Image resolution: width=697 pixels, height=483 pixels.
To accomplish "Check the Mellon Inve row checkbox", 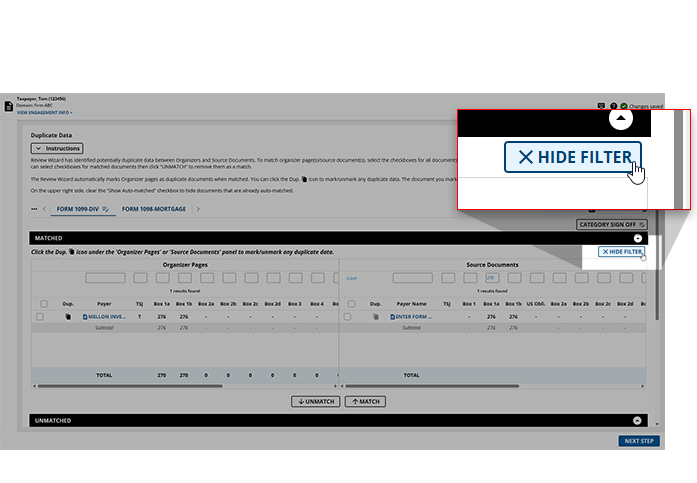I will pos(40,317).
